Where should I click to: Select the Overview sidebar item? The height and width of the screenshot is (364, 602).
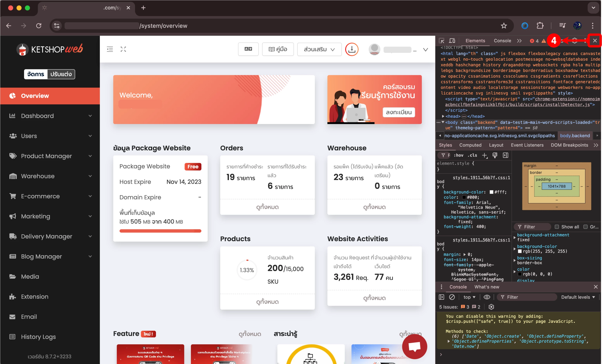(50, 96)
